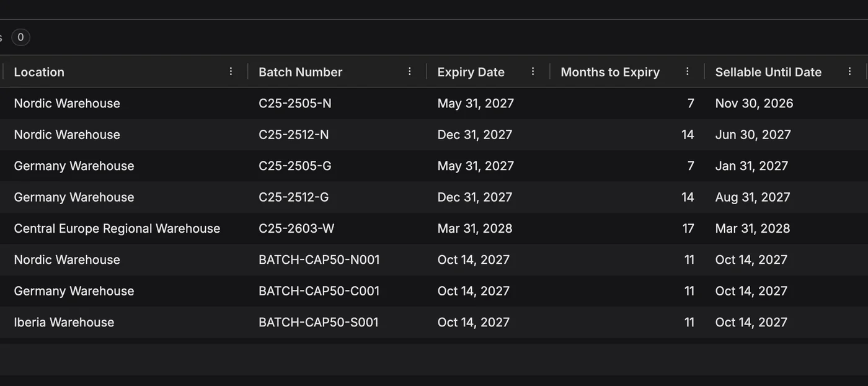Screen dimensions: 868x386
Task: Click months value 7 in C25-2505-G row
Action: 691,166
